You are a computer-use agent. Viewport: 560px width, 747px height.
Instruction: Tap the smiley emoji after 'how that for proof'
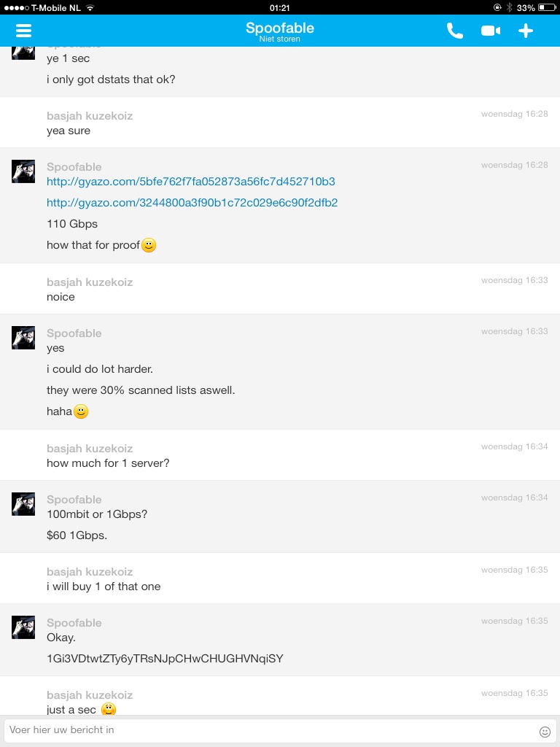pos(149,245)
